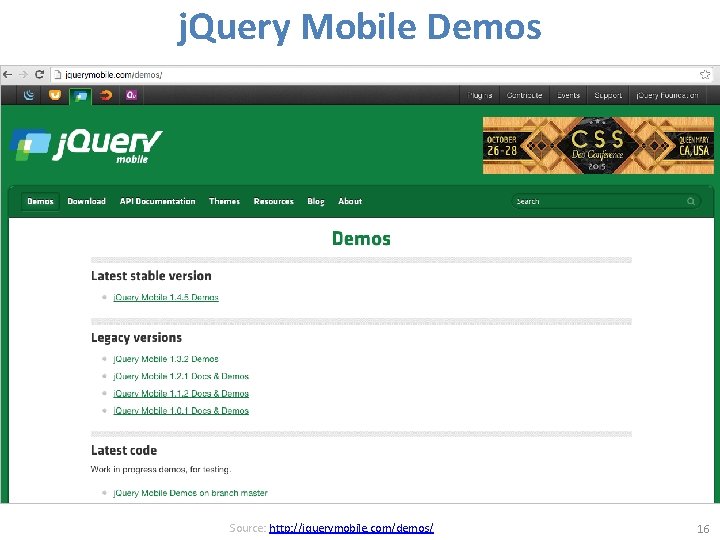The width and height of the screenshot is (720, 540).
Task: Open jQuery Mobile 1.4.5 Demos link
Action: pos(166,297)
